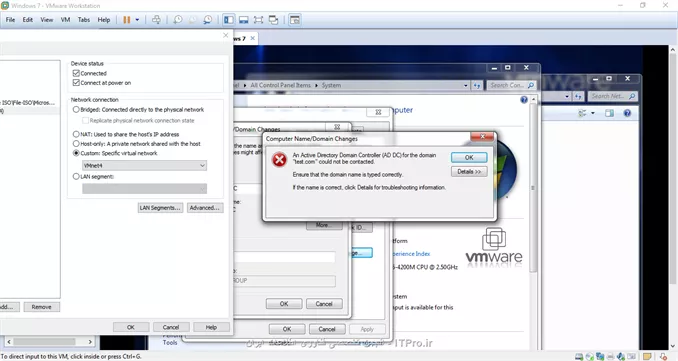Screen dimensions: 678x361
Task: Open the VM menu
Action: pyautogui.click(x=65, y=20)
